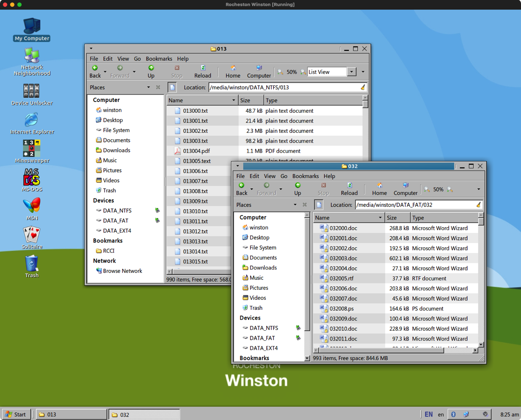Click the Up arrow icon in 032 window
The image size is (521, 420).
point(297,186)
